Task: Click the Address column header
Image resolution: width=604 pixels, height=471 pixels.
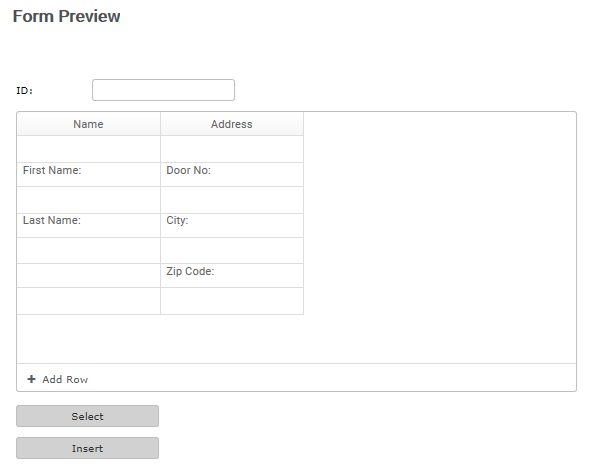Action: pyautogui.click(x=232, y=124)
